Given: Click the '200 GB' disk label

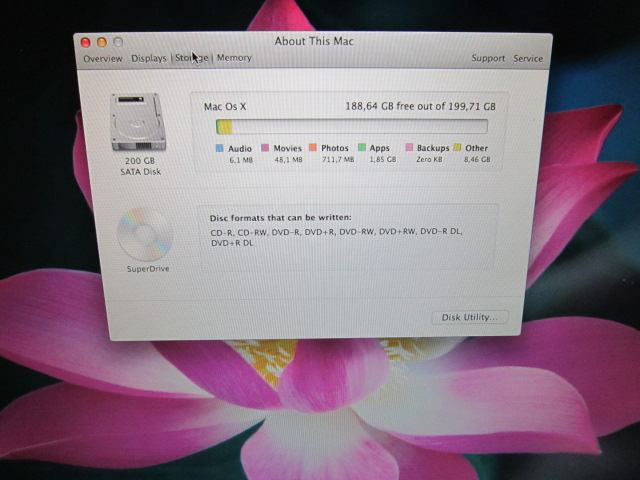Looking at the screenshot, I should [x=140, y=161].
